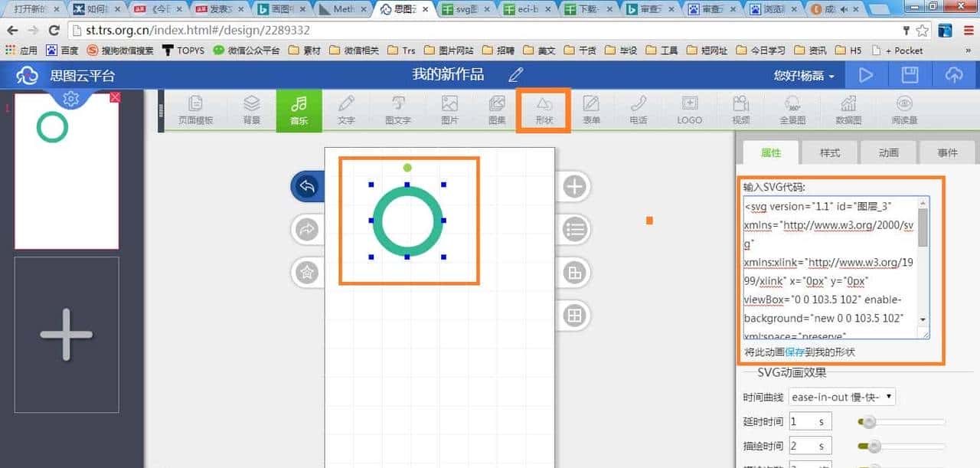Save the work with the floppy disk icon
This screenshot has height=468, width=980.
pyautogui.click(x=910, y=75)
